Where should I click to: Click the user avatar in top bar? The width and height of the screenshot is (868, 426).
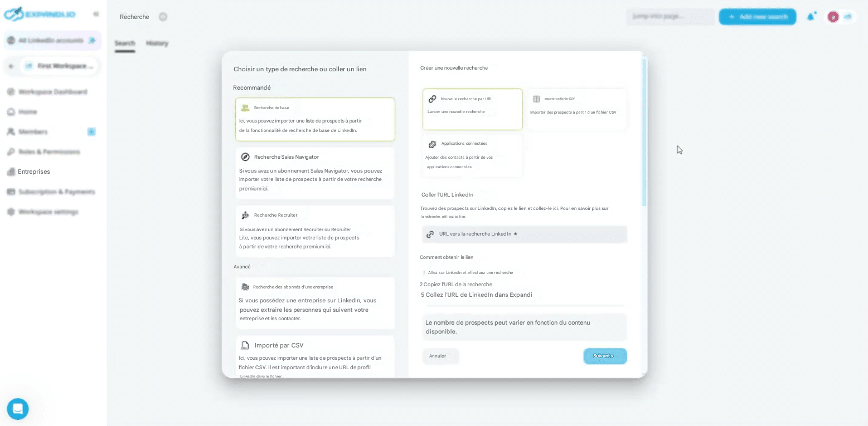tap(833, 17)
